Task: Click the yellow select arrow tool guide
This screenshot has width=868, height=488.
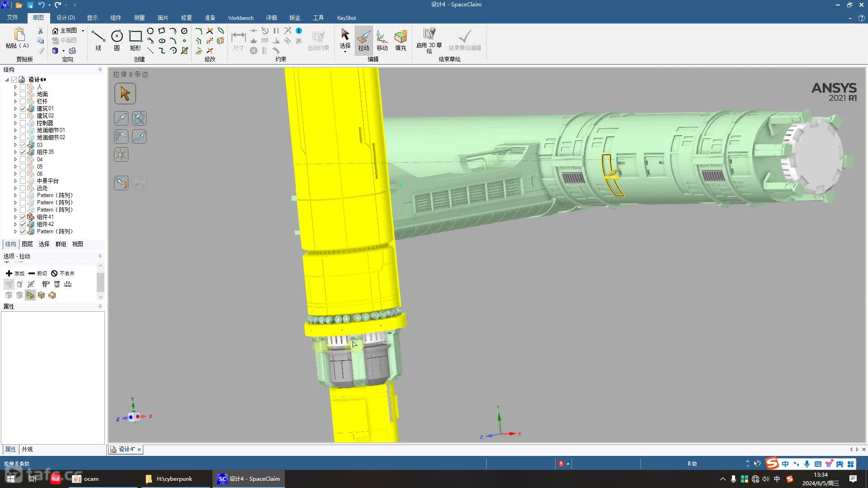Action: pyautogui.click(x=125, y=94)
